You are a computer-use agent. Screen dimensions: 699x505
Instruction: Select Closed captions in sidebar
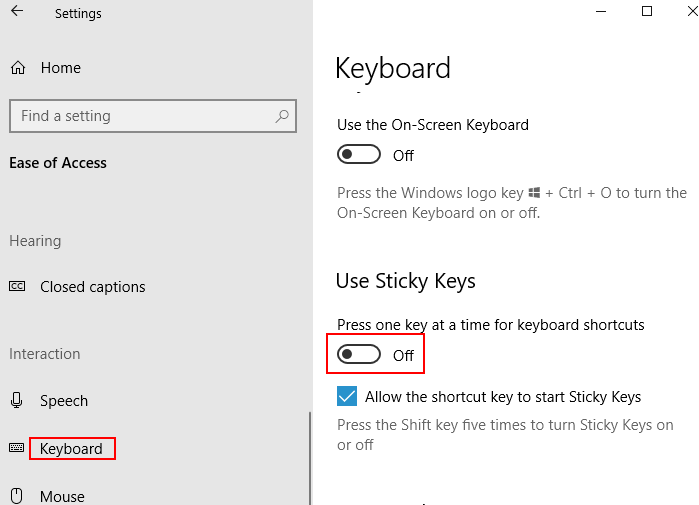(x=93, y=287)
